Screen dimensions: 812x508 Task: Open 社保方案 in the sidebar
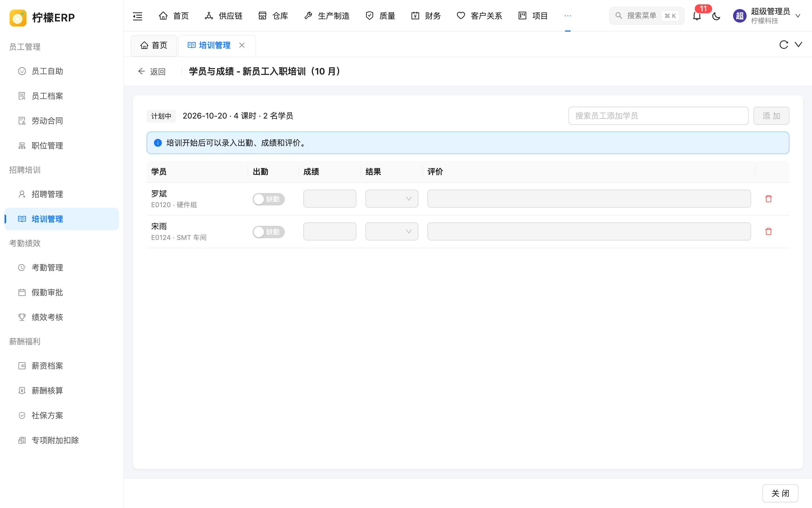pos(62,415)
